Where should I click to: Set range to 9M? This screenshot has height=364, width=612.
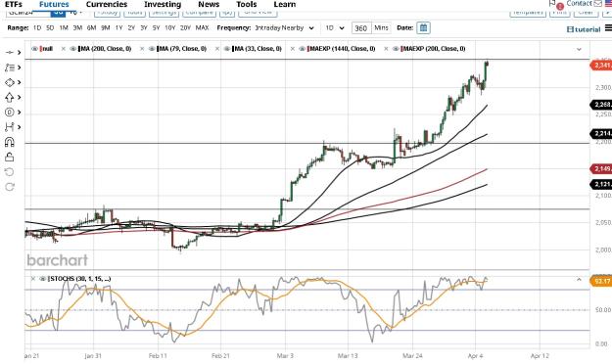106,27
